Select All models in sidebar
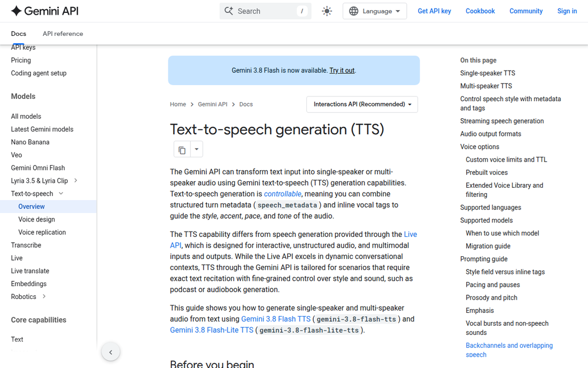Screen dimensions: 588x368 pos(26,116)
